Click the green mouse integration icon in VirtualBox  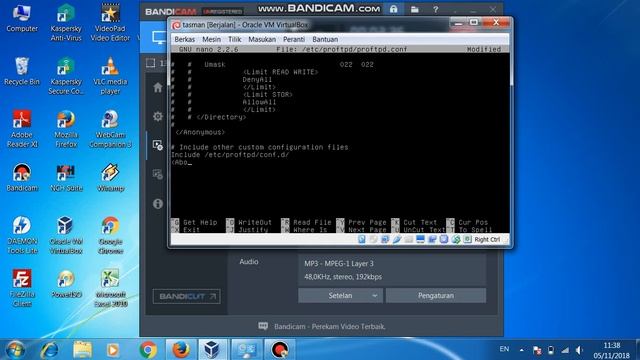(x=456, y=240)
